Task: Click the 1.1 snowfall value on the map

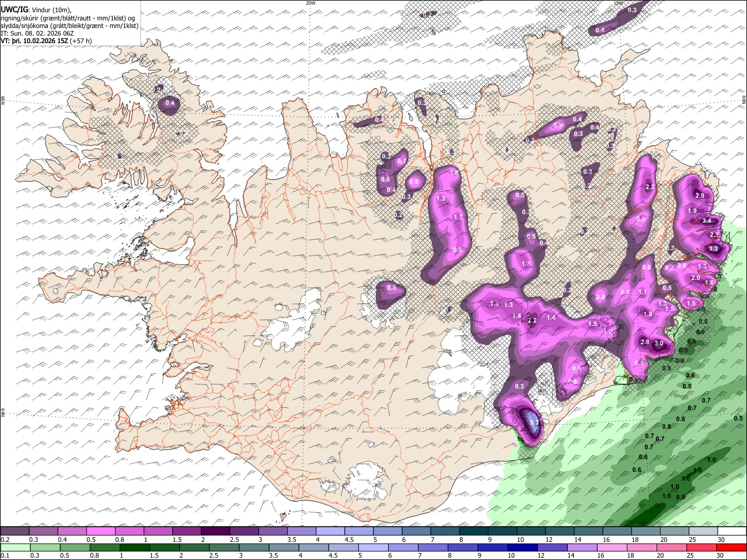Action: tap(643, 293)
